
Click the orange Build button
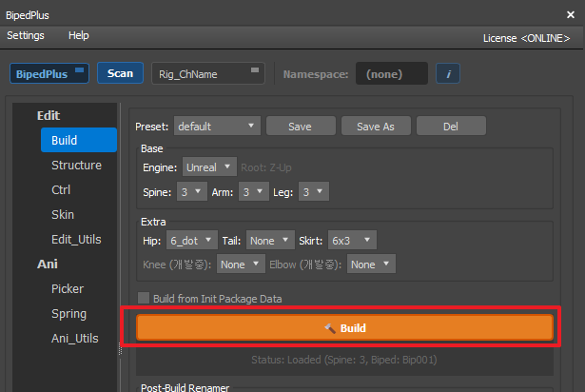[x=344, y=327]
